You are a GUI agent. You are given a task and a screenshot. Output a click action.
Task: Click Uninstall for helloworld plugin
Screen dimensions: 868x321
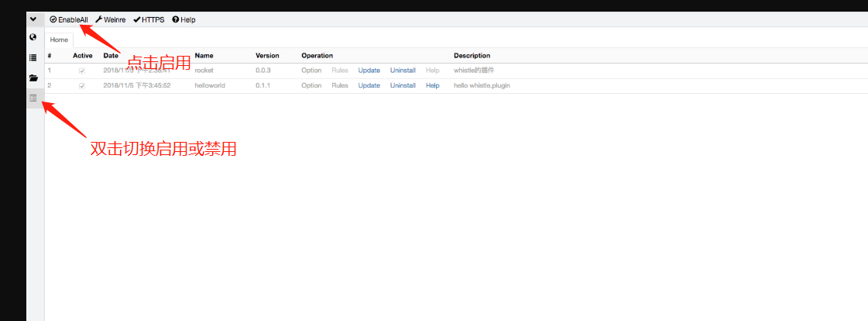click(403, 85)
